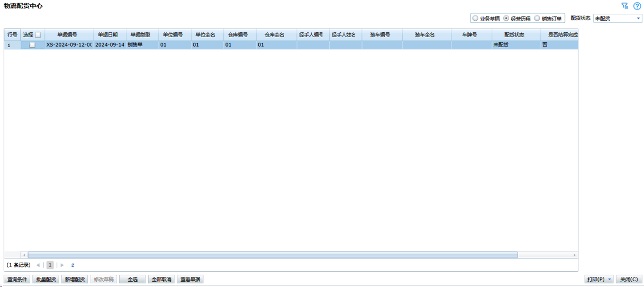The width and height of the screenshot is (644, 287).
Task: Select the 销售订单 radio button
Action: coord(537,18)
